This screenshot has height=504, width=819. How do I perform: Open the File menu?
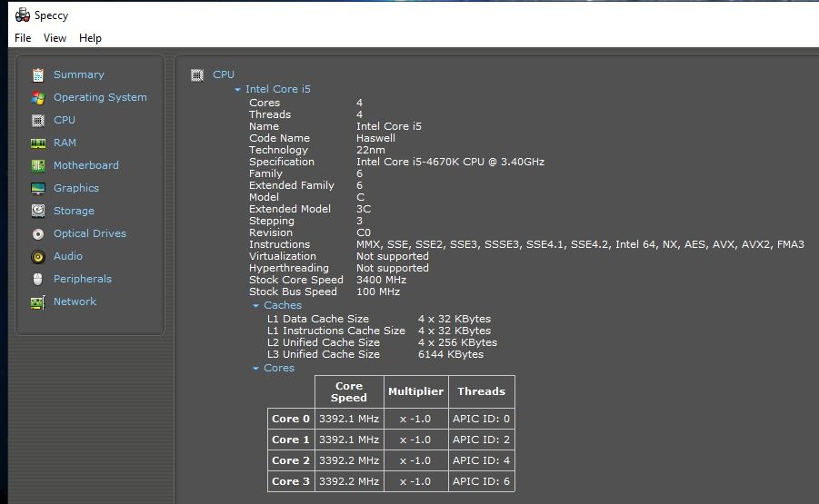[x=23, y=38]
